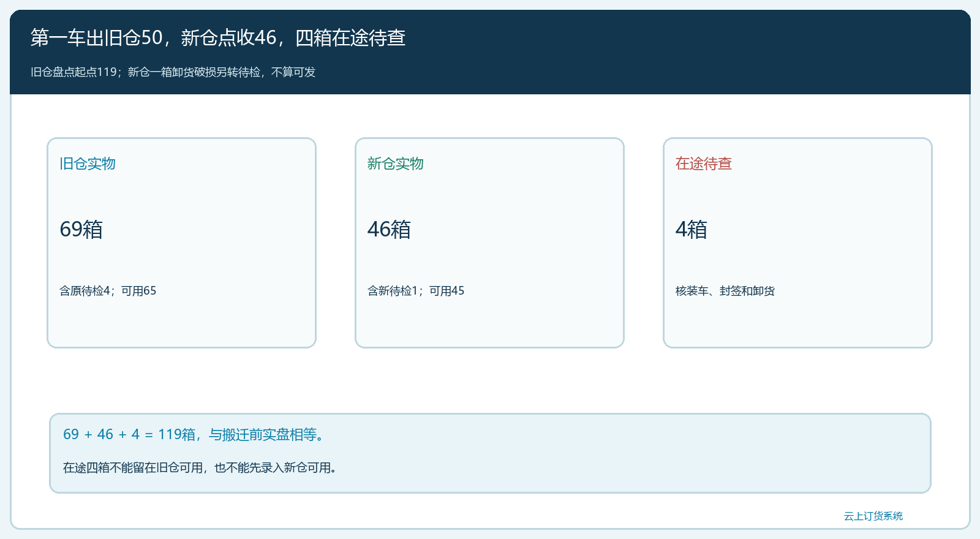Image resolution: width=980 pixels, height=539 pixels.
Task: Select the 4箱 value
Action: click(692, 229)
